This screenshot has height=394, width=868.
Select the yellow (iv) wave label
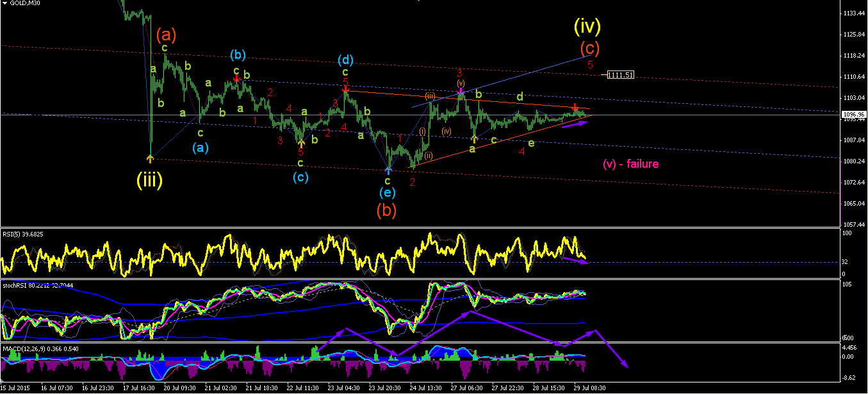(x=586, y=26)
